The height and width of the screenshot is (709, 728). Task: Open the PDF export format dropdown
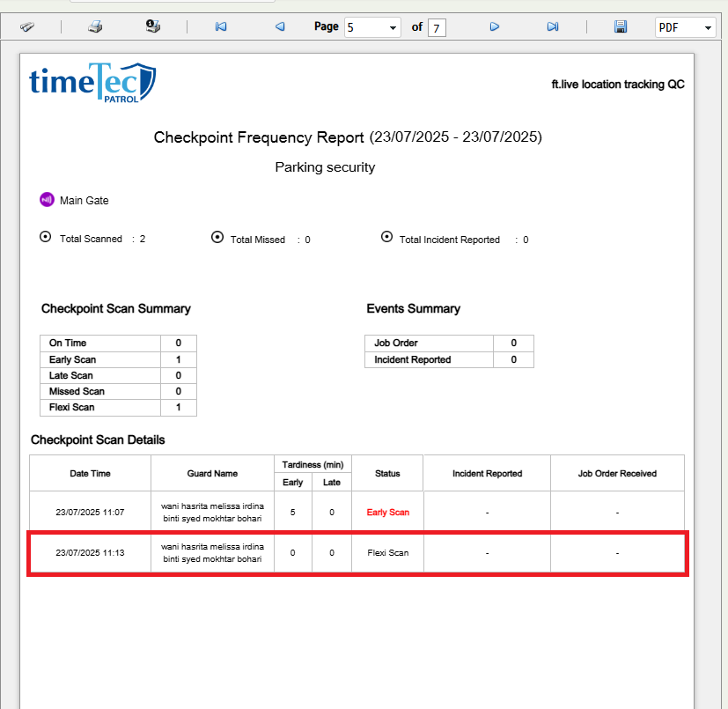685,27
